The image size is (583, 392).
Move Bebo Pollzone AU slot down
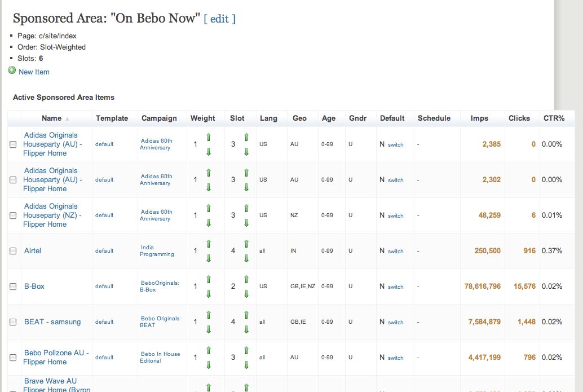(x=246, y=365)
